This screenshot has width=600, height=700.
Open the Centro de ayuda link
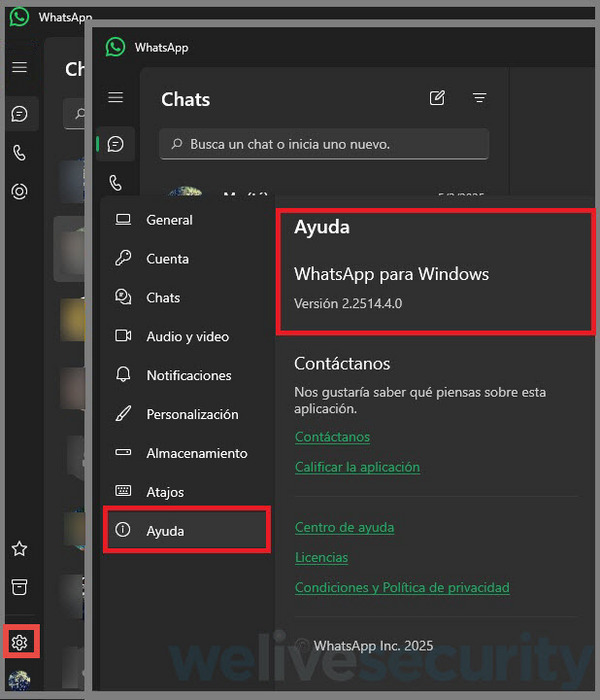(x=344, y=527)
